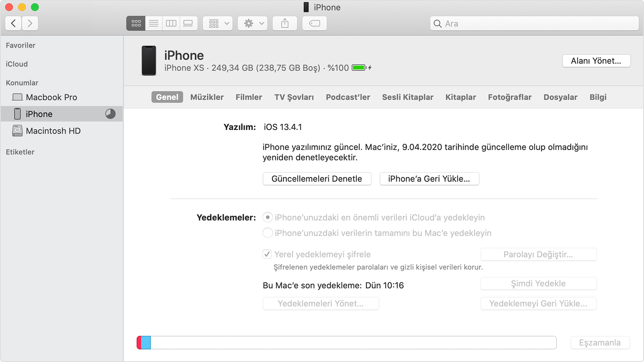Switch to icon view in the toolbar

click(136, 23)
